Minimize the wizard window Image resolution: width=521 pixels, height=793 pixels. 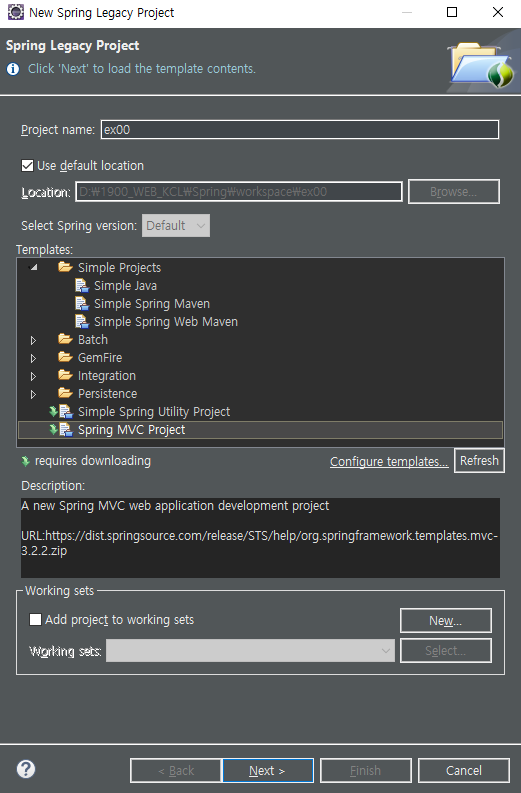point(407,12)
